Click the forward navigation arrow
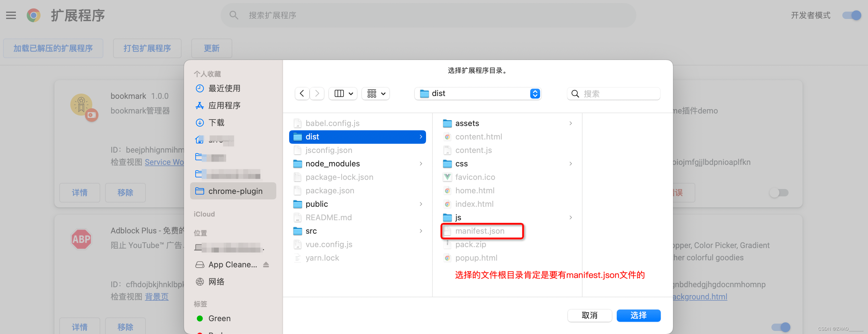 (317, 94)
